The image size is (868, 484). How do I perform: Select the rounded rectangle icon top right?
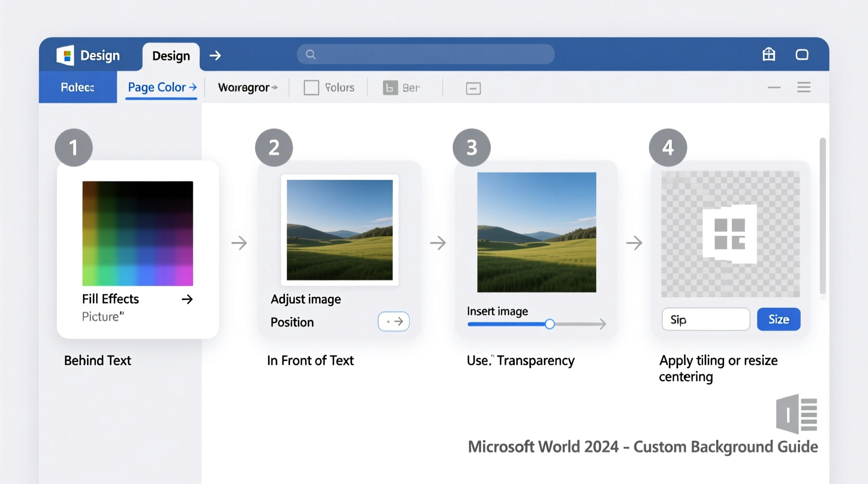(x=802, y=54)
